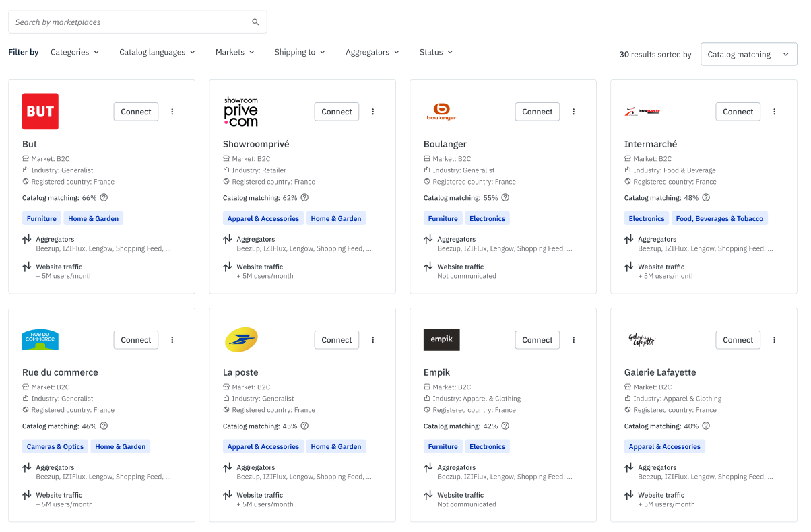The image size is (811, 532).
Task: Open the three-dot menu on Empik card
Action: click(574, 340)
